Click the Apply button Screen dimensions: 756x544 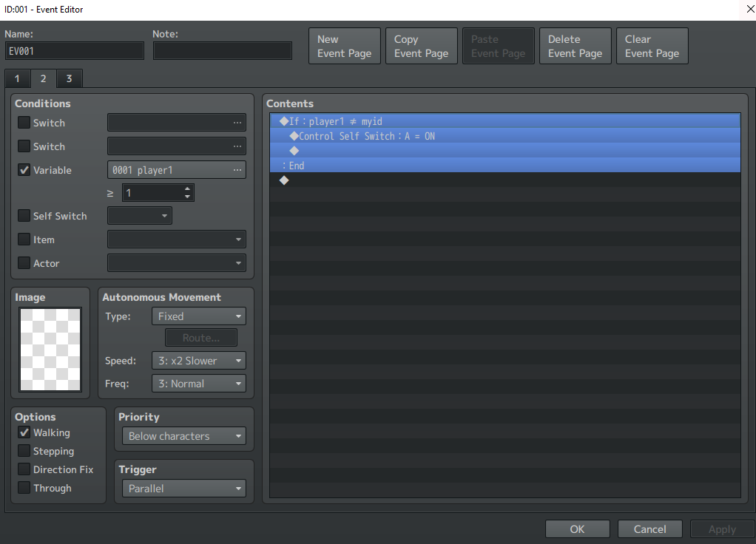[722, 529]
